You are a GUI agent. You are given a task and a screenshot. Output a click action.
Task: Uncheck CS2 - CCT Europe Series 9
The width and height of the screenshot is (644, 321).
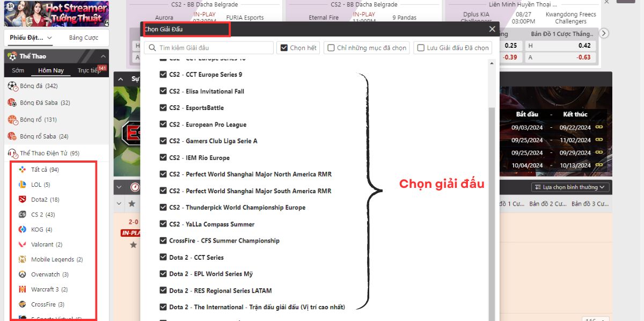163,75
